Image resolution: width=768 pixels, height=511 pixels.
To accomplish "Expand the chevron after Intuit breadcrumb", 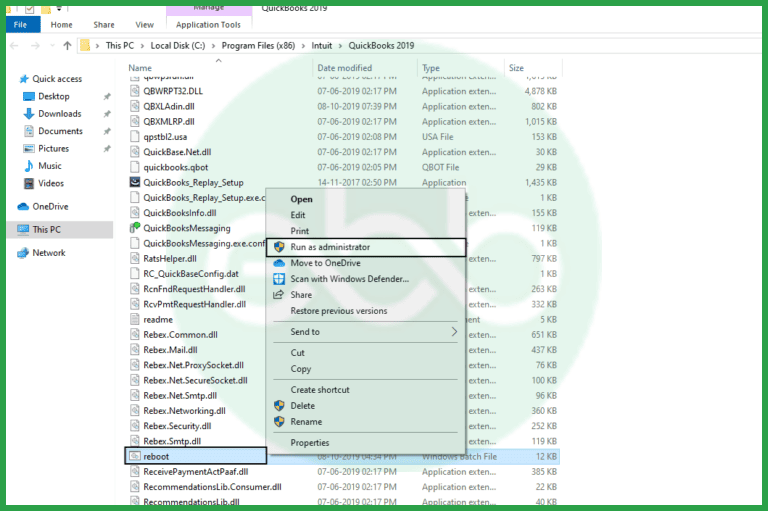I will pyautogui.click(x=340, y=46).
